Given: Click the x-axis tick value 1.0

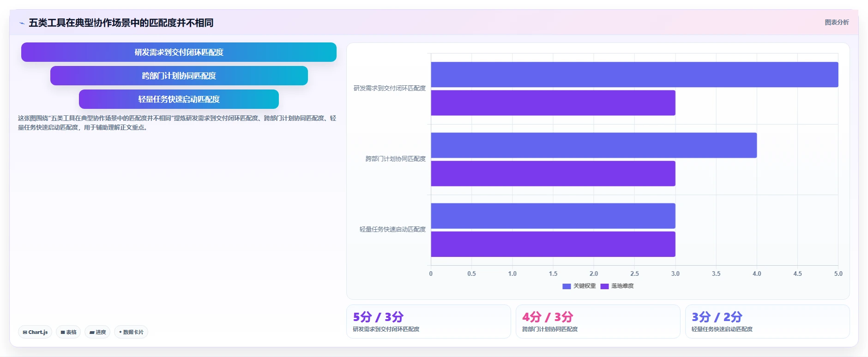Looking at the screenshot, I should [512, 274].
